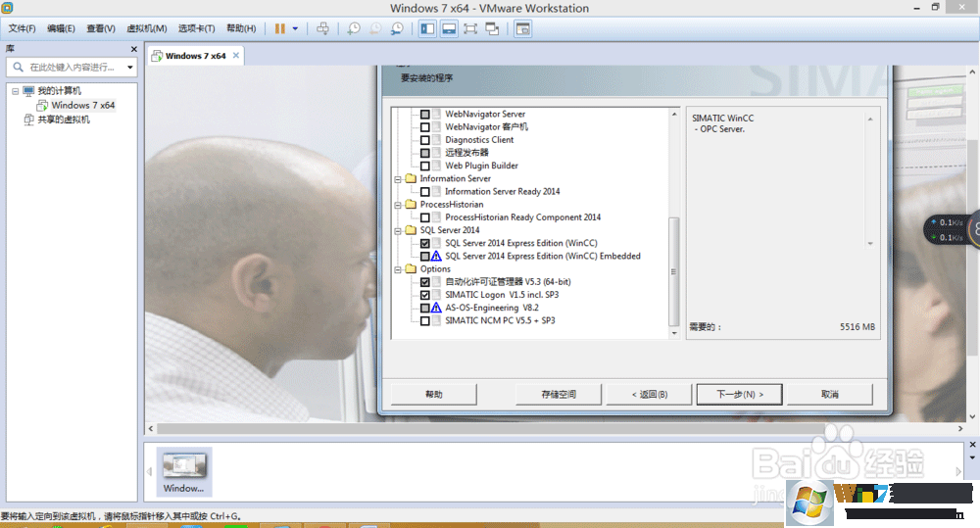The height and width of the screenshot is (528, 980).
Task: Click the program list scroll up arrow
Action: point(674,115)
